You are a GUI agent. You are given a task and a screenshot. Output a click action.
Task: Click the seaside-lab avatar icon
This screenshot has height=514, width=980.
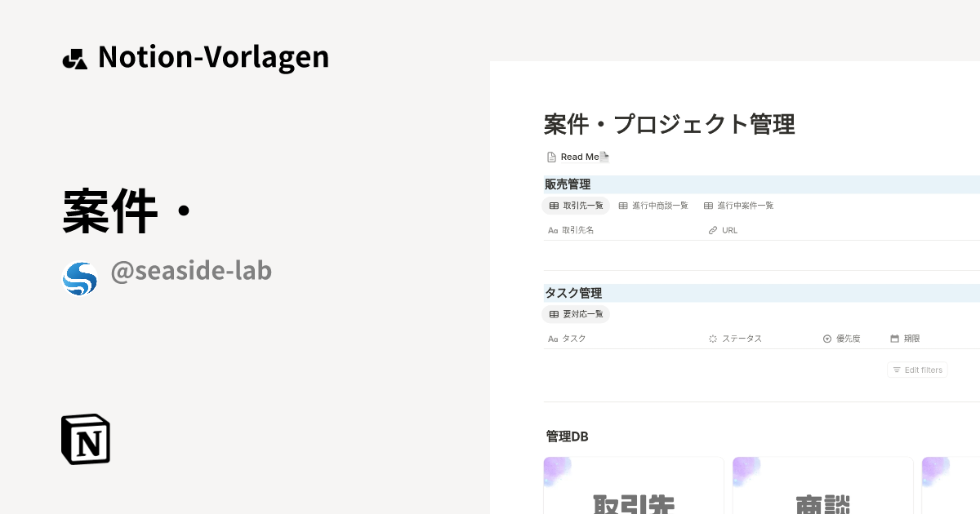click(x=80, y=278)
